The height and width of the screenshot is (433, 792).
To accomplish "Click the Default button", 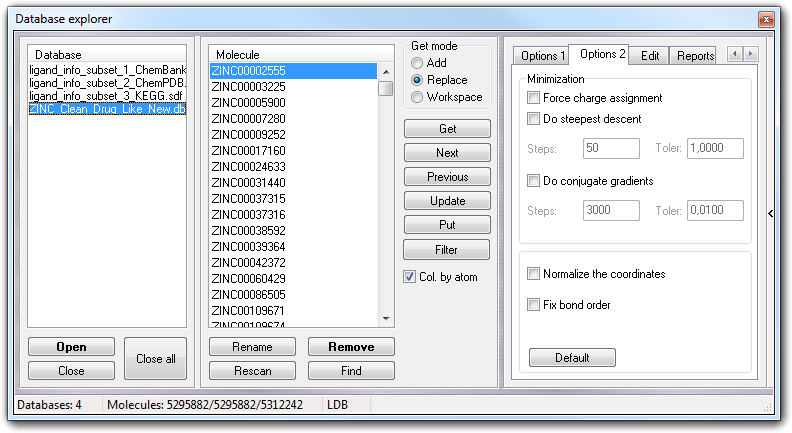I will pyautogui.click(x=572, y=358).
